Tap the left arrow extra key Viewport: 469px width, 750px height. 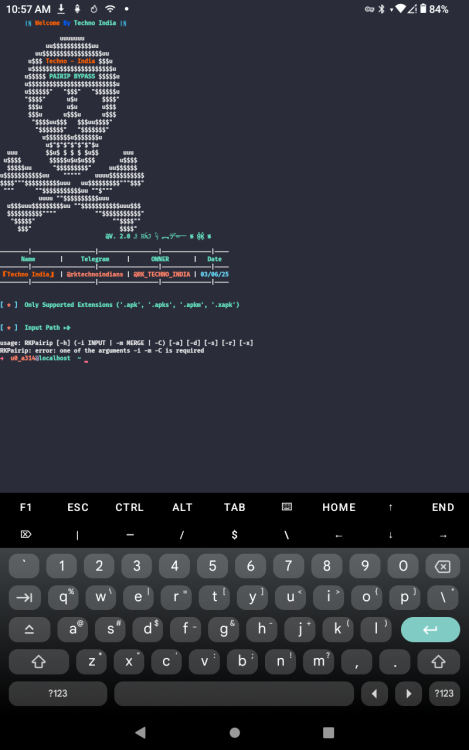(x=338, y=536)
